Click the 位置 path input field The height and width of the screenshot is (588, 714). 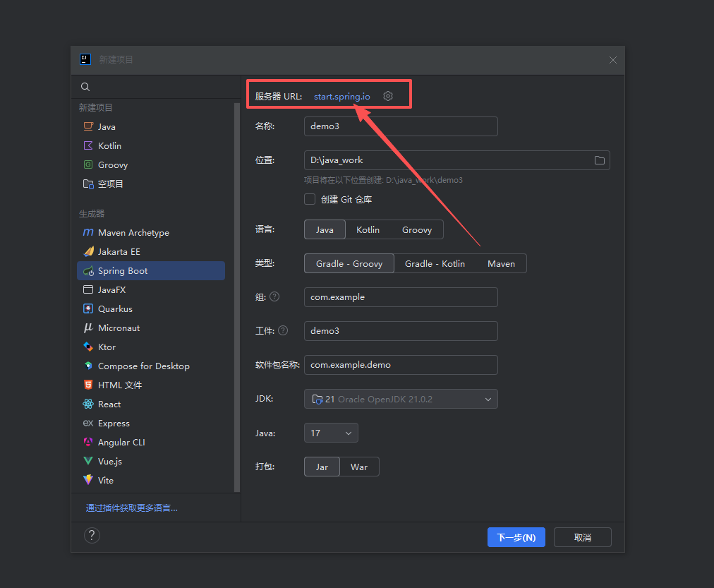pos(456,160)
